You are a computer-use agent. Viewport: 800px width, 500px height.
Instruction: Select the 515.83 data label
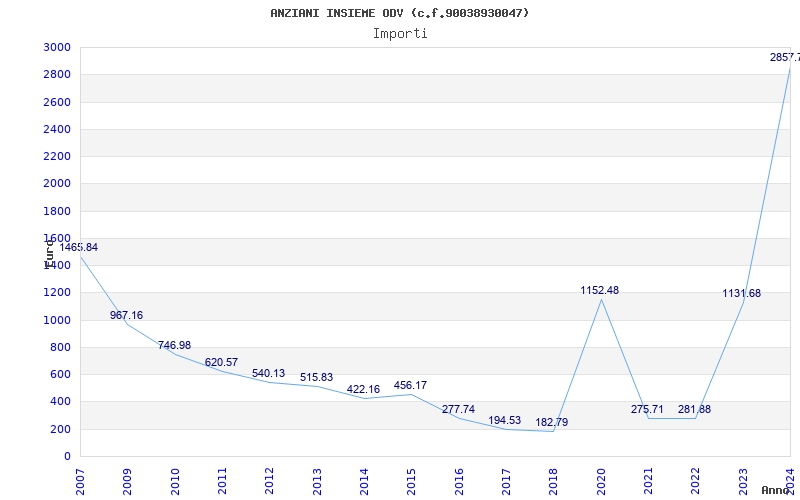click(316, 378)
